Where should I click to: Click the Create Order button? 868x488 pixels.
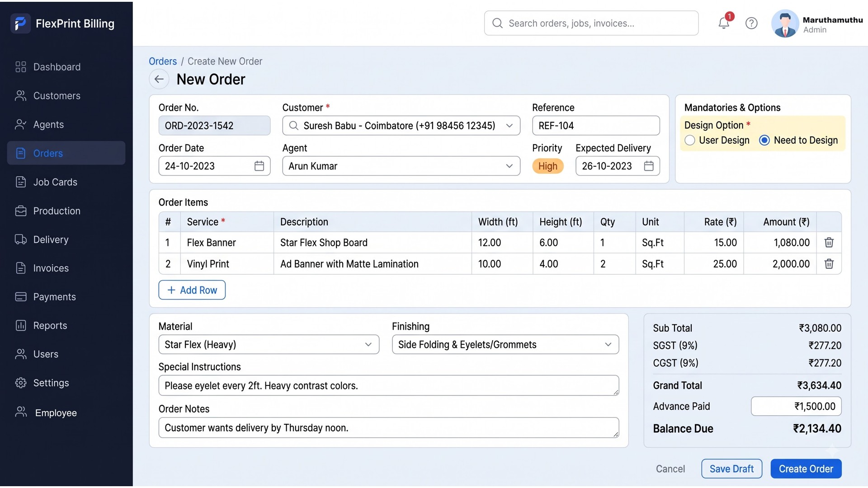pyautogui.click(x=806, y=469)
